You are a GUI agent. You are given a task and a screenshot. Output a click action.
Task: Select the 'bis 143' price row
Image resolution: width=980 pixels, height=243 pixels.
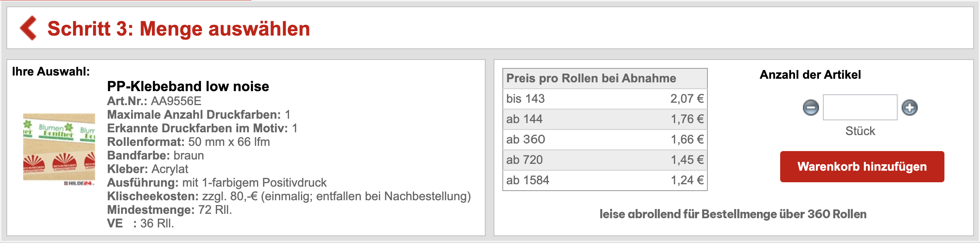click(605, 99)
